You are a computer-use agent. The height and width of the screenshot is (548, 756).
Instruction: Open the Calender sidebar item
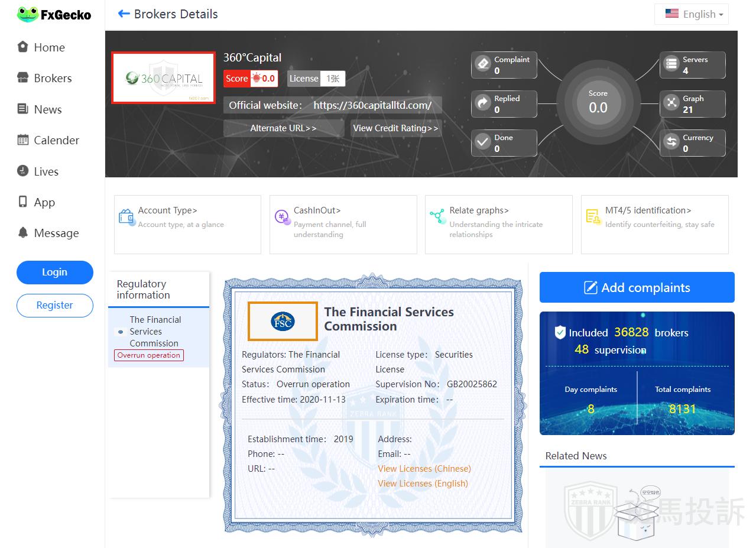click(56, 140)
